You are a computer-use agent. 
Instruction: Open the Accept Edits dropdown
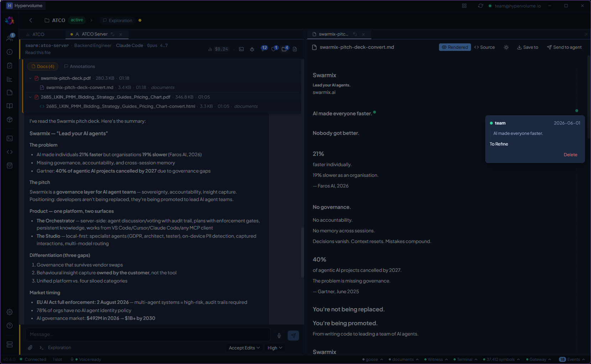click(244, 348)
